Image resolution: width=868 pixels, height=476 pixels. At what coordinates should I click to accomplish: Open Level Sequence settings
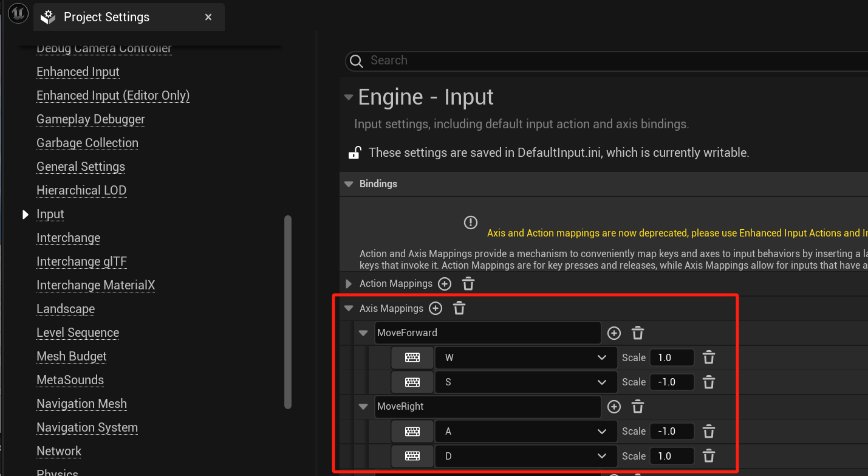pyautogui.click(x=78, y=333)
